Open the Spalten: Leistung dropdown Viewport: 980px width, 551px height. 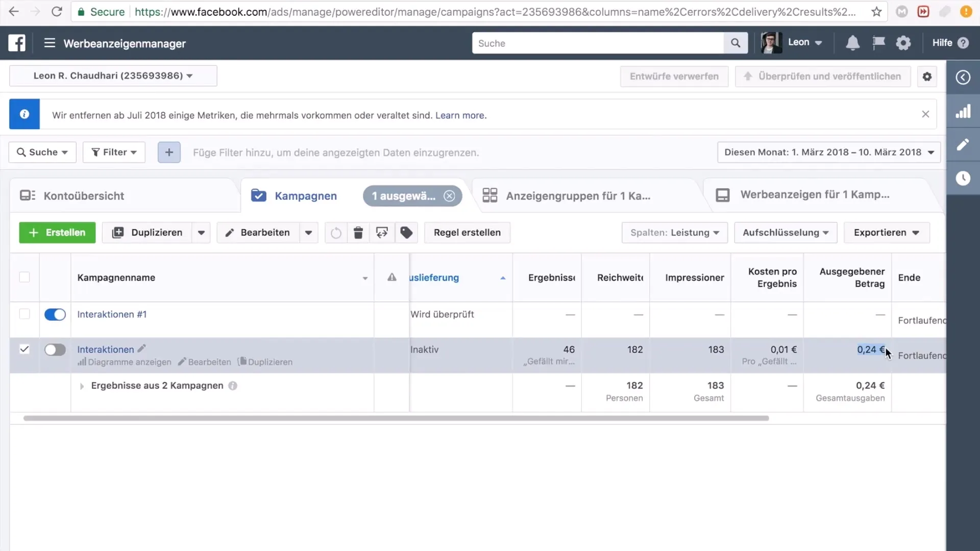coord(674,233)
